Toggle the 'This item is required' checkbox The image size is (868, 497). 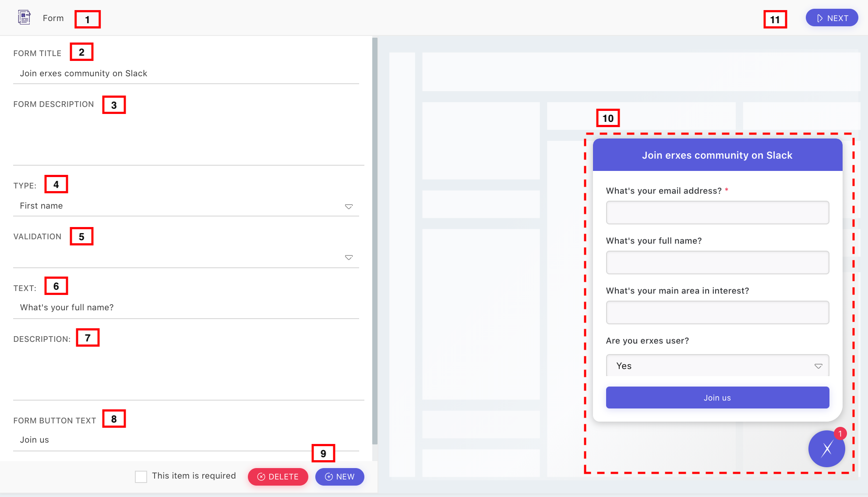[141, 477]
